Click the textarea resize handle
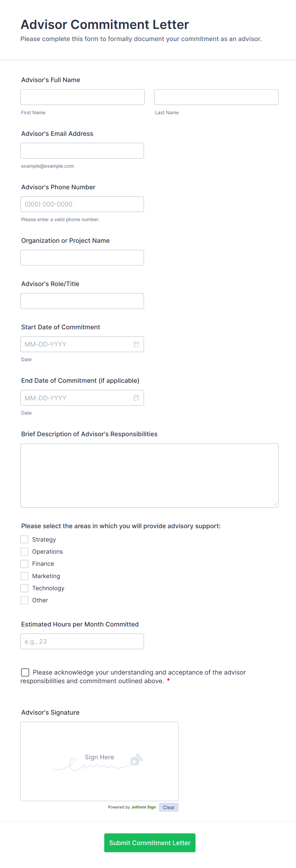Image resolution: width=296 pixels, height=868 pixels. click(x=276, y=504)
